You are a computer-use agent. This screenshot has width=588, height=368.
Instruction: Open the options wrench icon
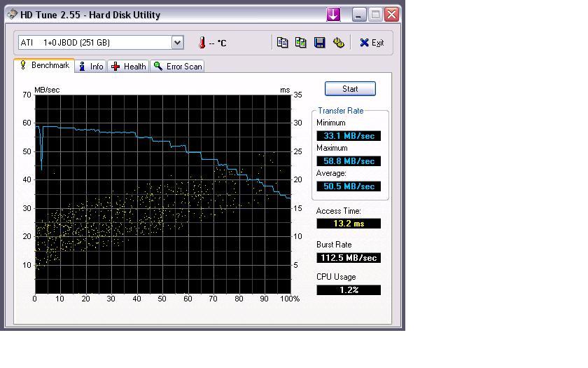(x=339, y=43)
